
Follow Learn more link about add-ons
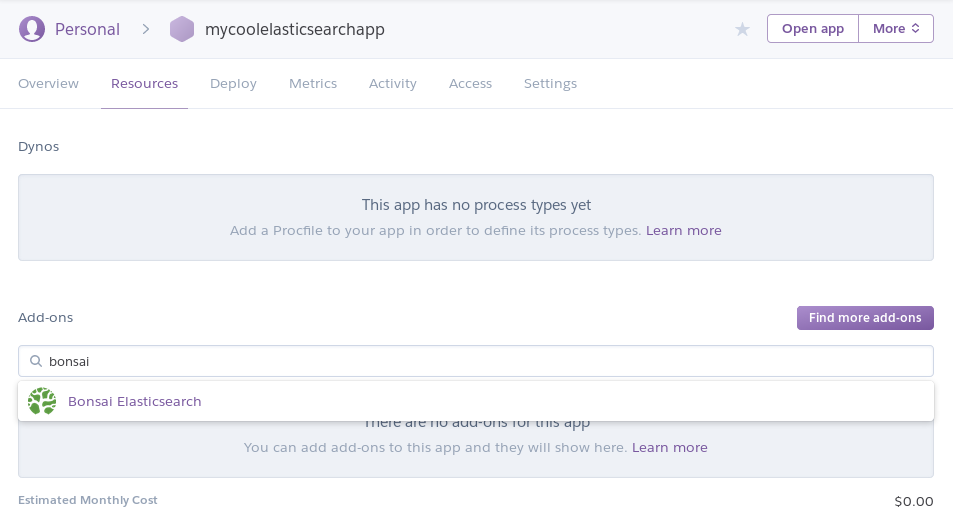(670, 447)
